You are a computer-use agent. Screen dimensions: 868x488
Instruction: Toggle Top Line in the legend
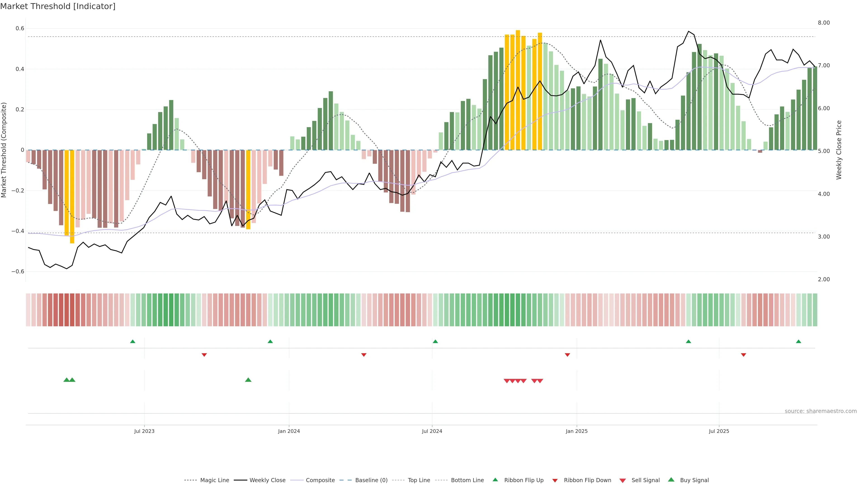[x=419, y=480]
